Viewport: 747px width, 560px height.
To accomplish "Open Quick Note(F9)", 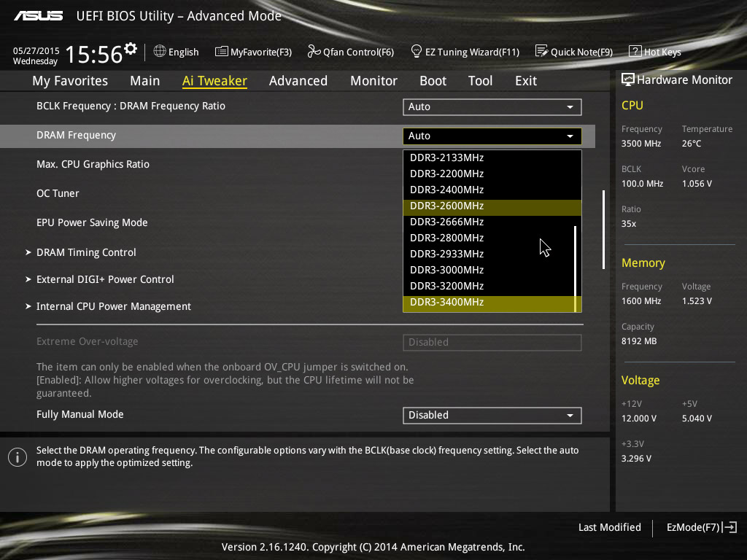I will pos(574,52).
